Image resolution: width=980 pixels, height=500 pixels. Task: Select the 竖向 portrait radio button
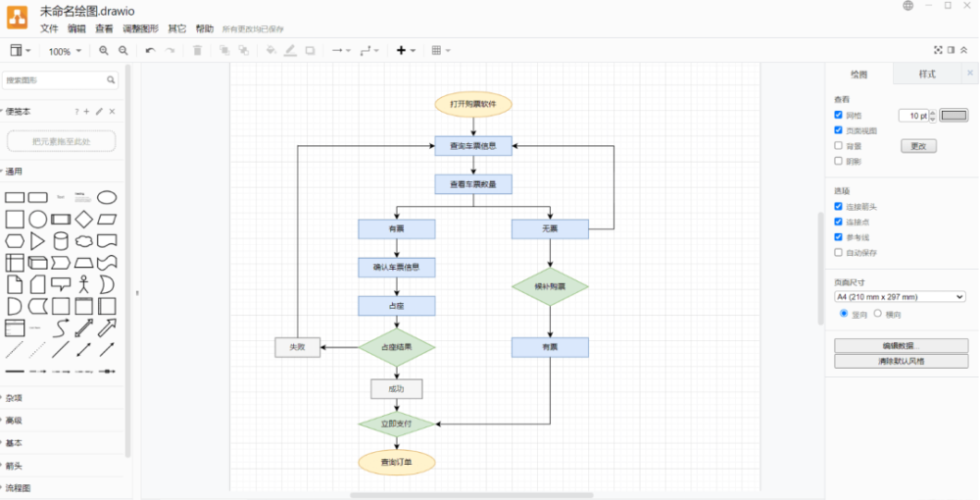click(x=844, y=313)
